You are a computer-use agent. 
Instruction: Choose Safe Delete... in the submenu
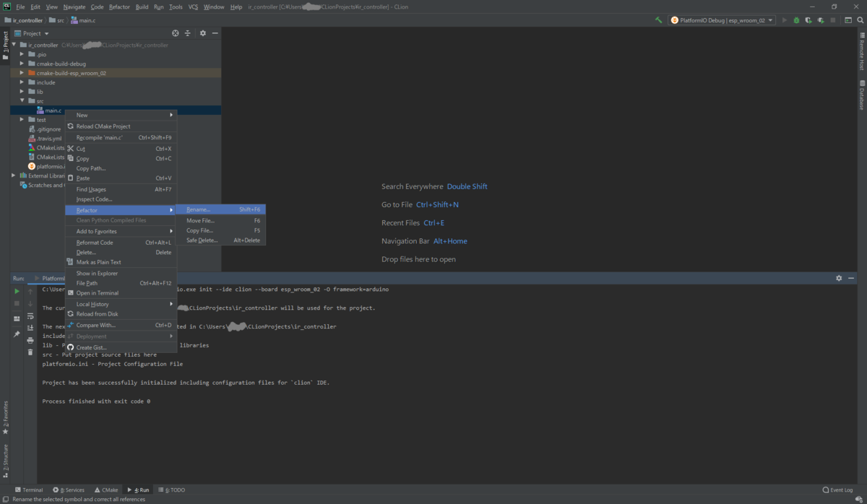click(x=221, y=240)
